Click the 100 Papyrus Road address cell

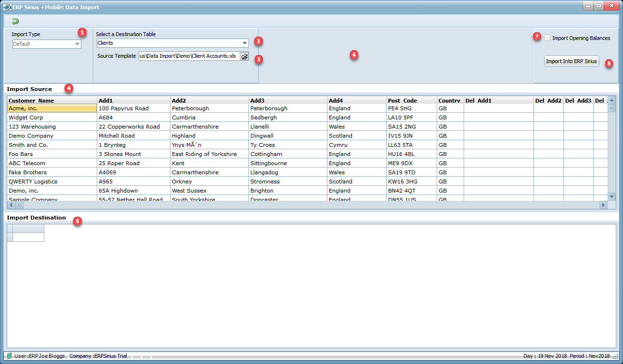tap(134, 108)
